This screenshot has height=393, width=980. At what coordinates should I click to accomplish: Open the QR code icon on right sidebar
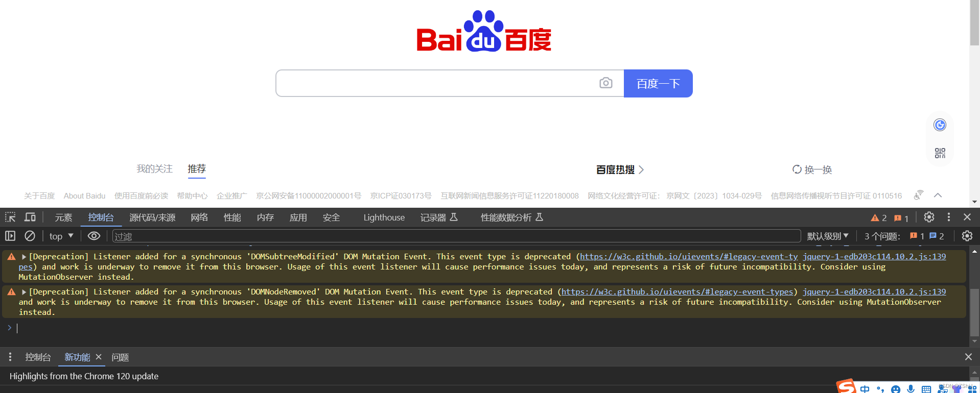[x=940, y=153]
